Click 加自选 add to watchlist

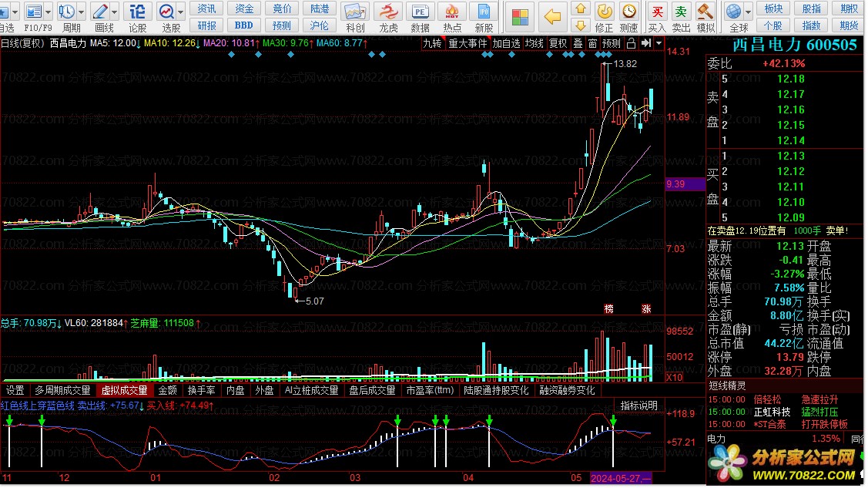[507, 43]
